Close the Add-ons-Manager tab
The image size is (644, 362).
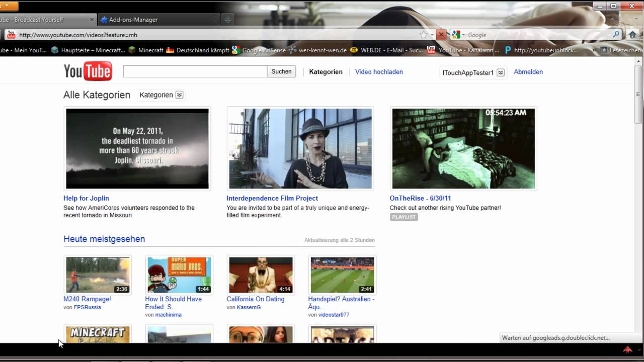click(x=215, y=20)
